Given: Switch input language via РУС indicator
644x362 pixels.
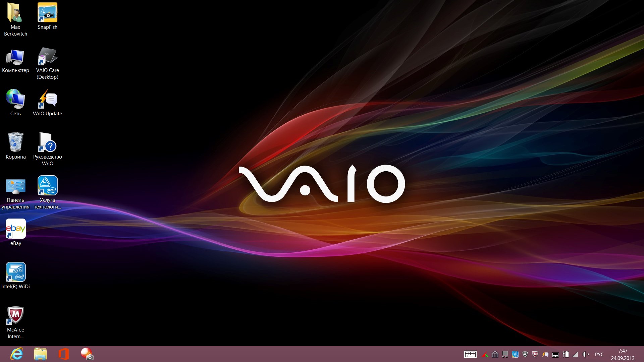Looking at the screenshot, I should (599, 354).
